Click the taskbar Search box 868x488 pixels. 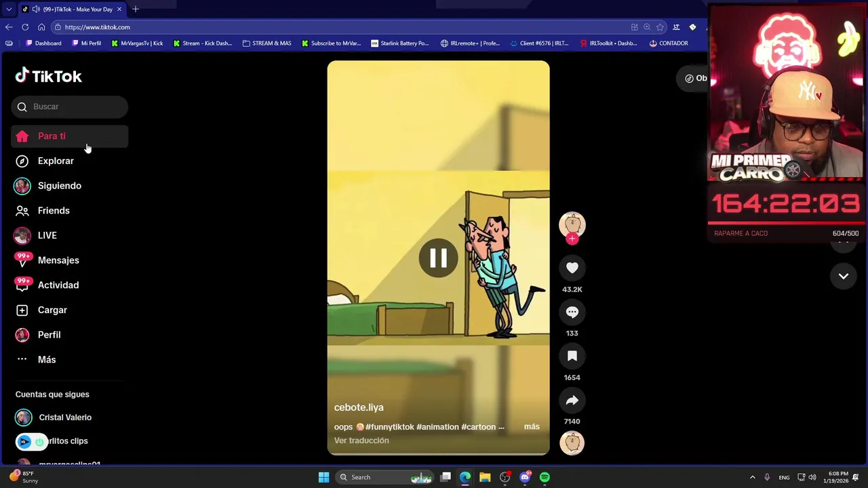(384, 477)
